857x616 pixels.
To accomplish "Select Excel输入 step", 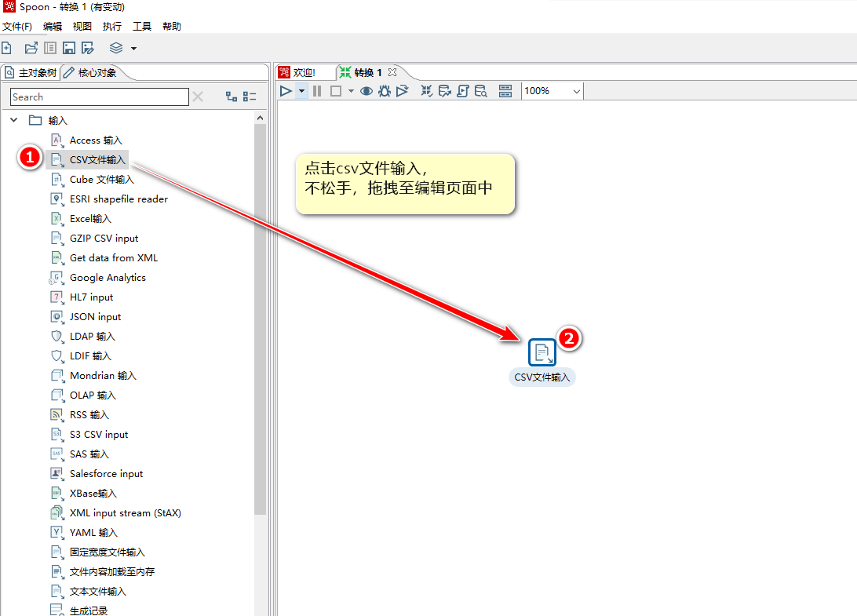I will (82, 219).
